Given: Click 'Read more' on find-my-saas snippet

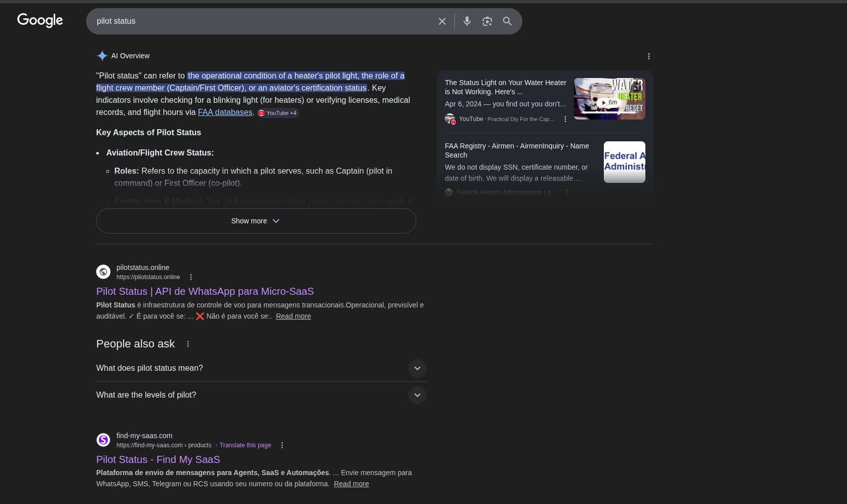Looking at the screenshot, I should [x=352, y=484].
